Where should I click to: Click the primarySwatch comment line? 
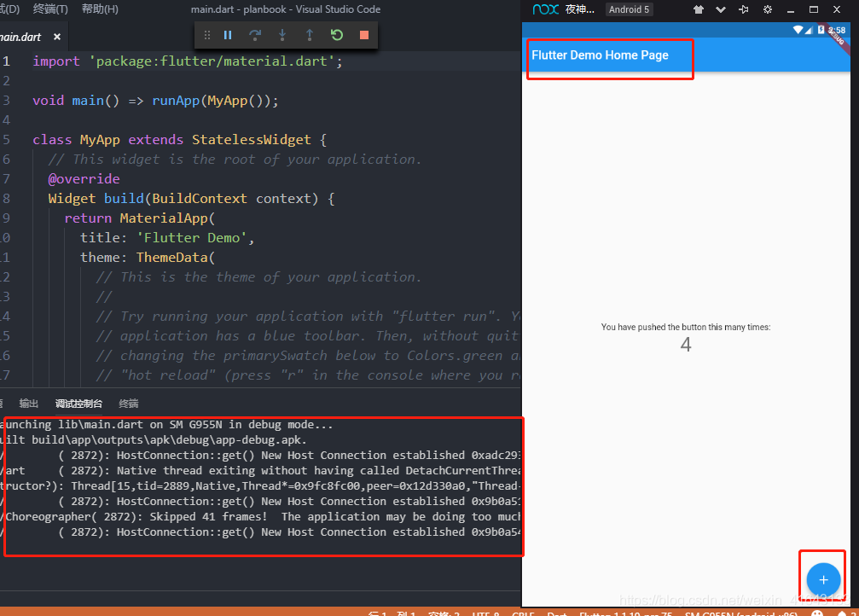coord(308,356)
